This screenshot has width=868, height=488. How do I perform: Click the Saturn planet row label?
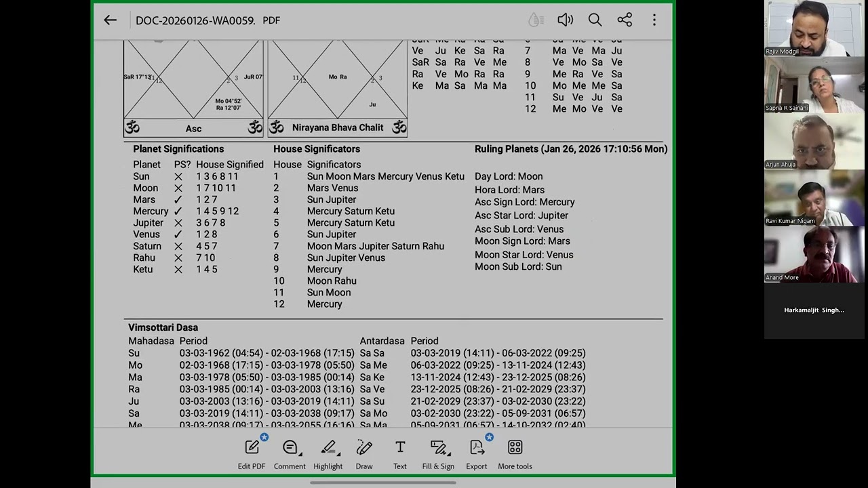coord(147,246)
